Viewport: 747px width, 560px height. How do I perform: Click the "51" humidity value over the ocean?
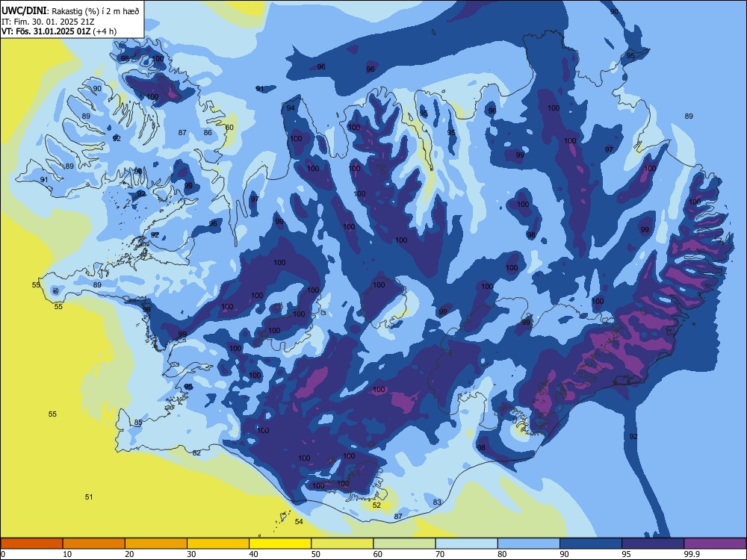[89, 497]
